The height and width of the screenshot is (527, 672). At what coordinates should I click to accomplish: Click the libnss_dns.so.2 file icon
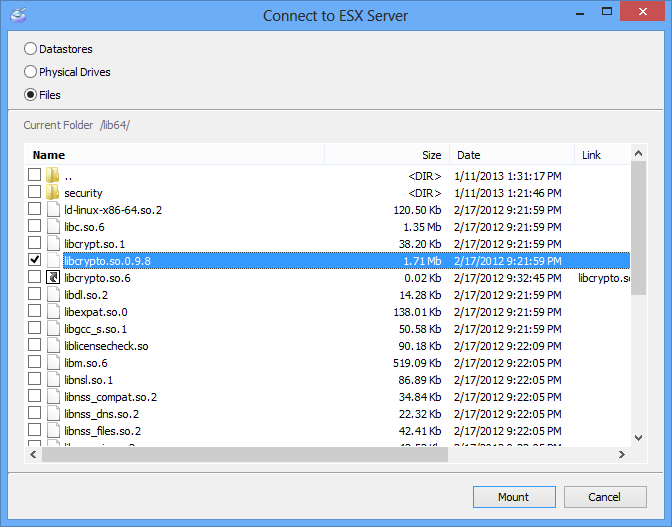[53, 413]
